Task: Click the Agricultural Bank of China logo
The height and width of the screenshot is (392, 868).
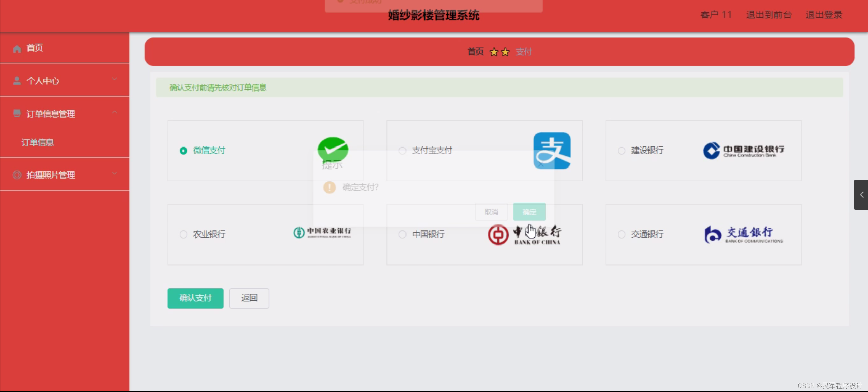Action: click(322, 233)
